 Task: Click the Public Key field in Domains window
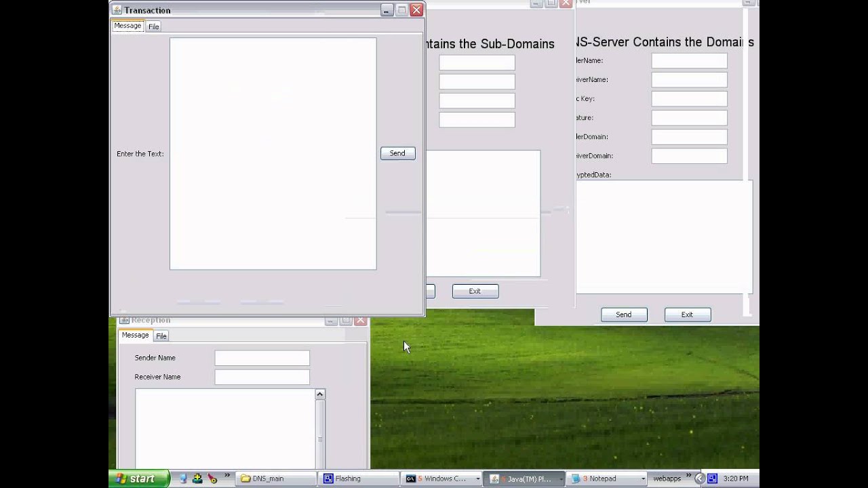(689, 99)
